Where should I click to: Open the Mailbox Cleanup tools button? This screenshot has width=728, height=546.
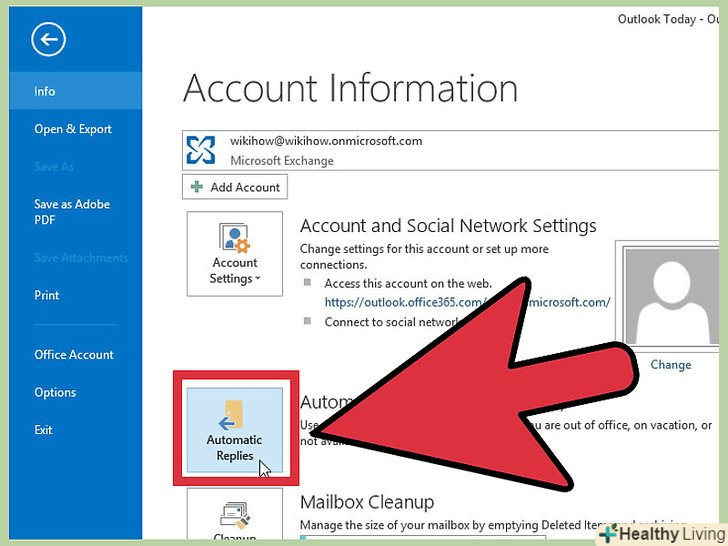[234, 514]
